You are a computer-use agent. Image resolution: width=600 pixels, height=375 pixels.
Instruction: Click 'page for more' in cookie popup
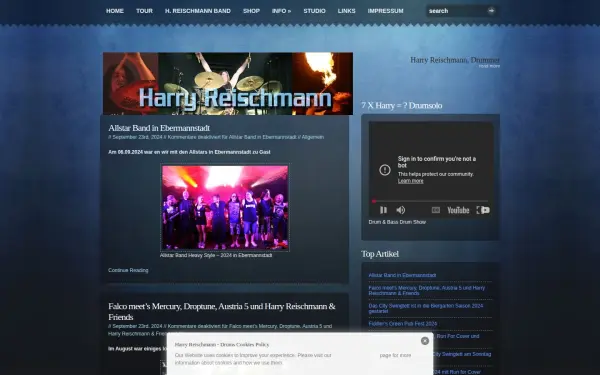coord(395,355)
